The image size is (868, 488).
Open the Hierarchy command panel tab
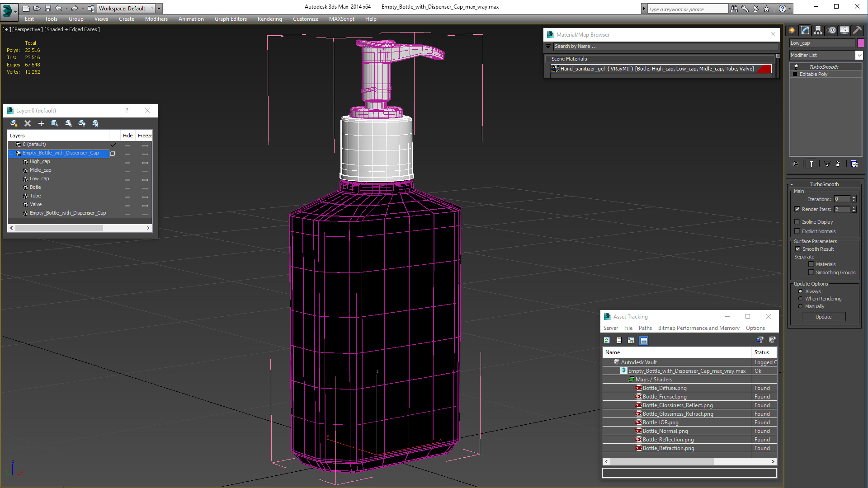pos(818,30)
